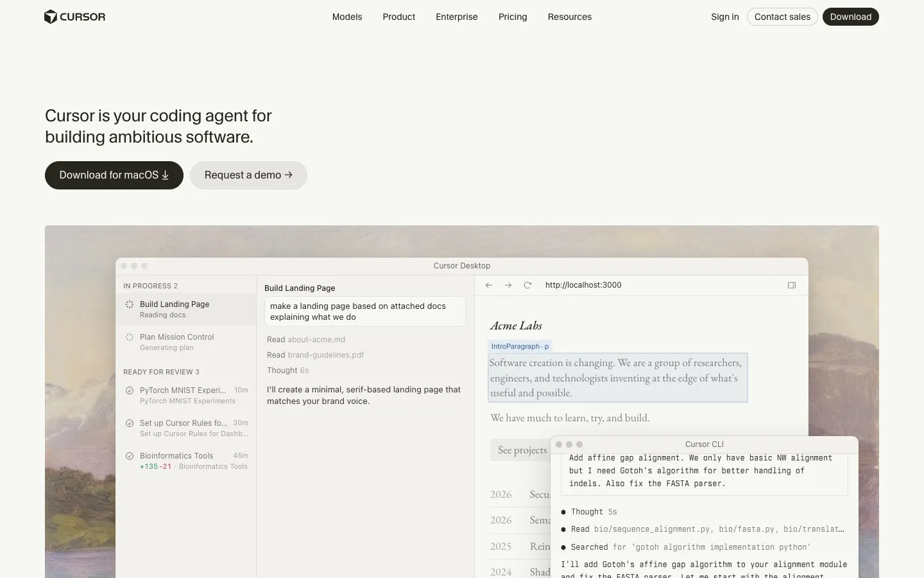Viewport: 924px width, 578px height.
Task: Click the Acme Labs heading
Action: pyautogui.click(x=516, y=326)
